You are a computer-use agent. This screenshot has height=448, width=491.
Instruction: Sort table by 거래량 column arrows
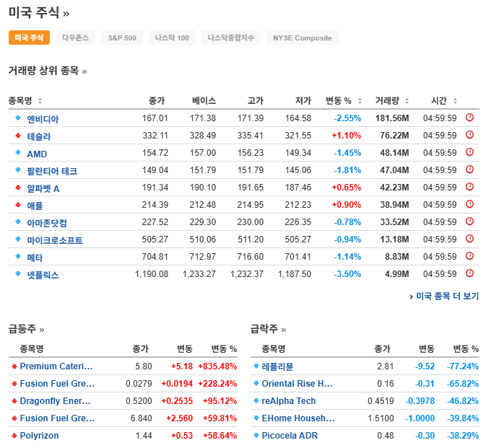tap(407, 101)
